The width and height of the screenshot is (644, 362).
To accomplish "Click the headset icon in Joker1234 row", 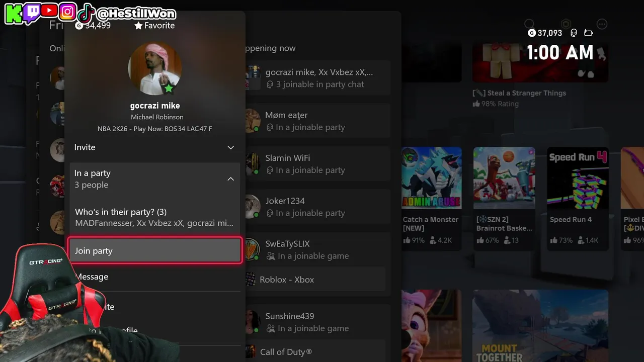I will click(x=270, y=214).
